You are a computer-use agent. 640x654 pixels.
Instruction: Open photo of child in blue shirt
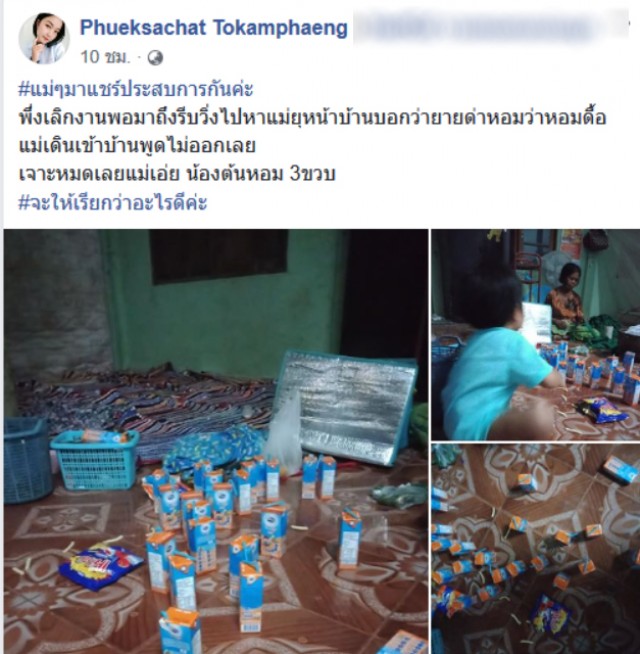pos(536,335)
